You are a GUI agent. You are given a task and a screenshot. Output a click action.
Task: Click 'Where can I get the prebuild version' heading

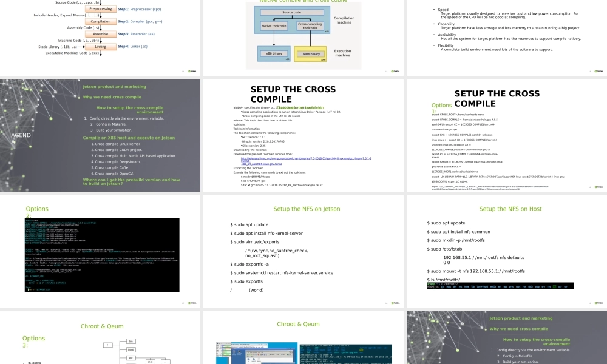point(131,181)
